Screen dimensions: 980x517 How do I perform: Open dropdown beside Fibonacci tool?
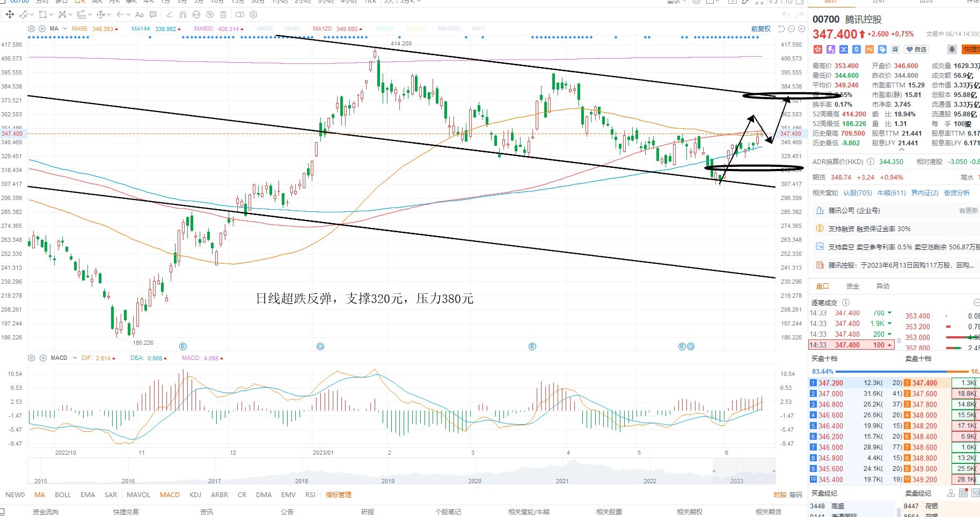coord(90,14)
